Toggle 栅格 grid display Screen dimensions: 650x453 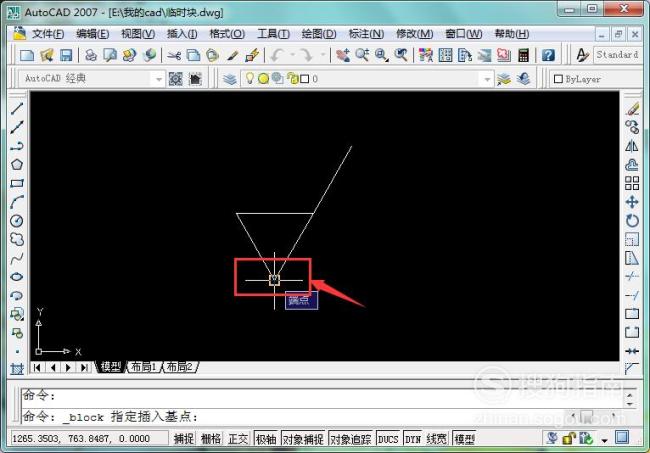click(211, 438)
